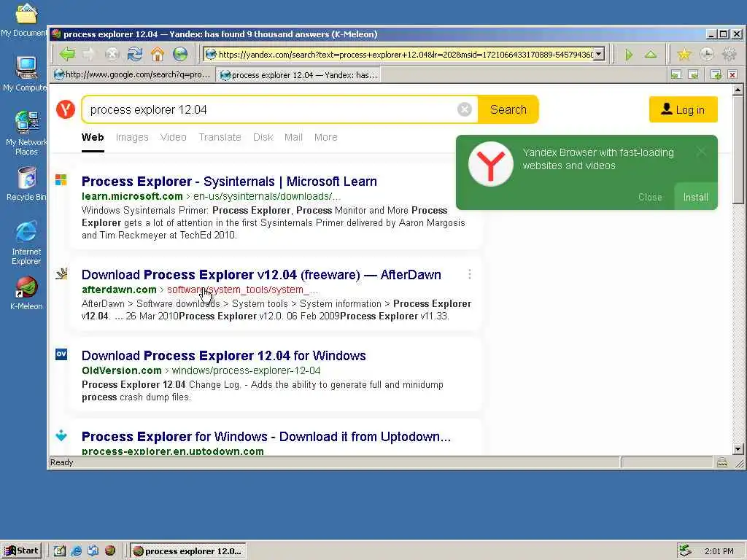This screenshot has width=747, height=560.
Task: Open the Windows Start button
Action: coord(21,551)
